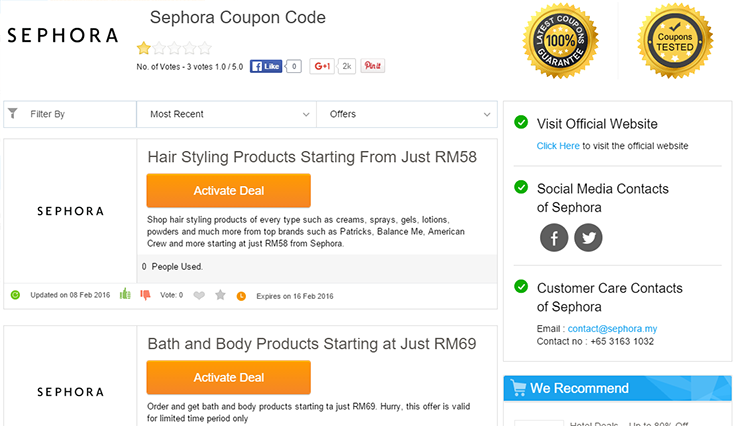
Task: Open Sephora's Twitter social contact icon
Action: coord(588,238)
